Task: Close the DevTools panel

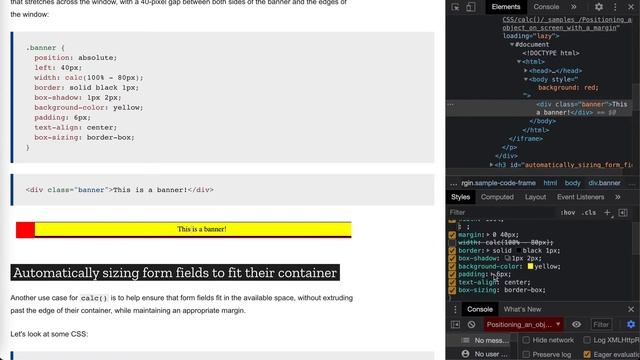Action: pyautogui.click(x=631, y=7)
